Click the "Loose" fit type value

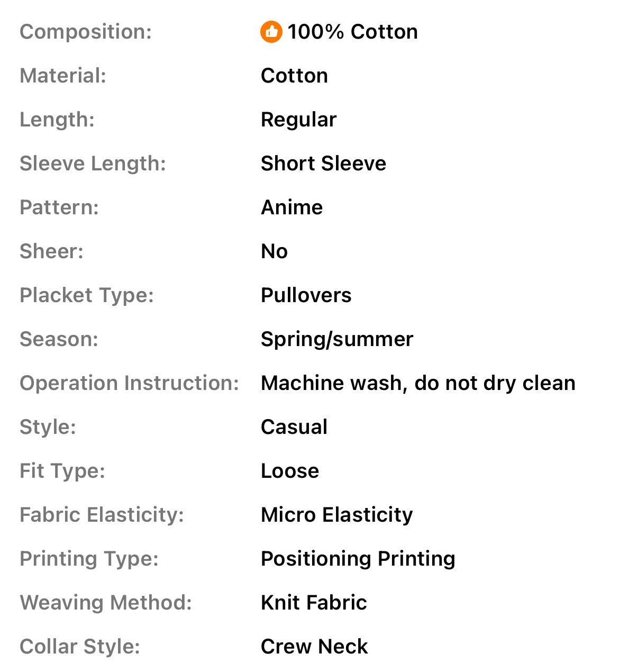[290, 471]
